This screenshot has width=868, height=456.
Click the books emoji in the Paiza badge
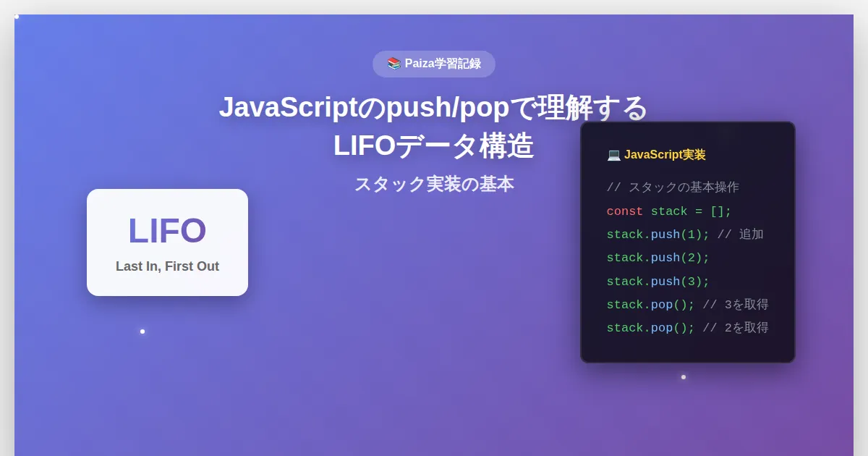pos(393,64)
